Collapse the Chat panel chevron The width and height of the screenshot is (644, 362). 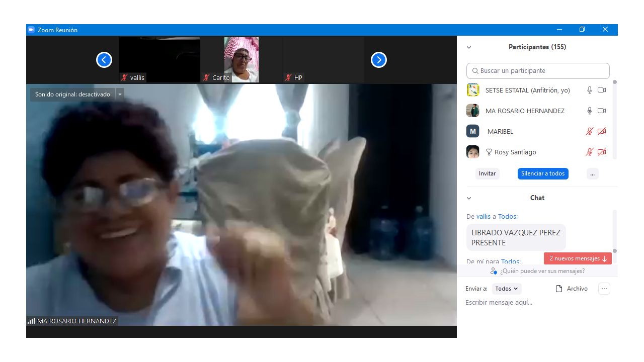[x=469, y=198]
